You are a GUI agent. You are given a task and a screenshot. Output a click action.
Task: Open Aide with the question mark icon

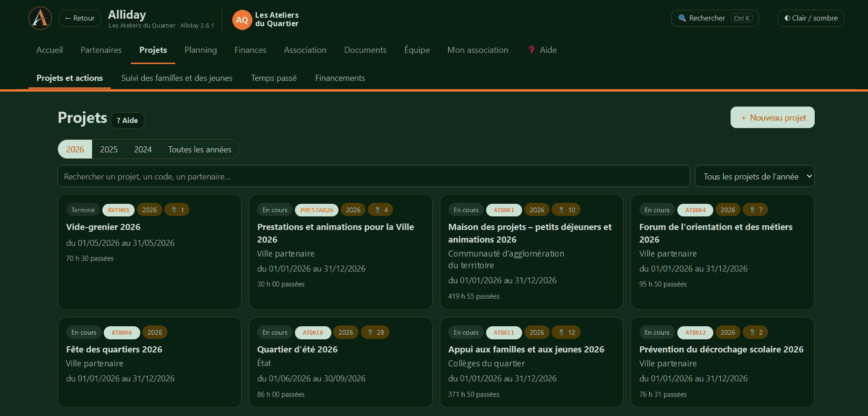[x=542, y=50]
